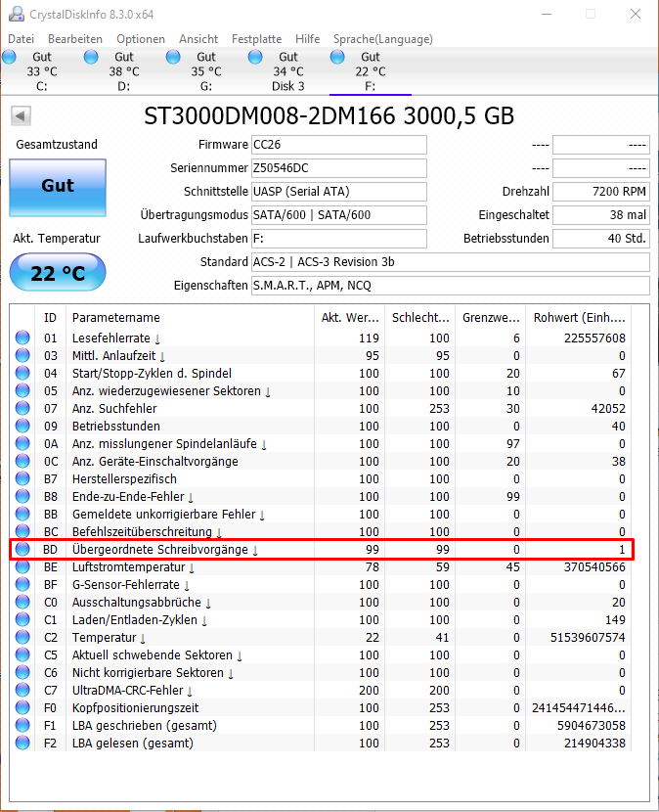Select the Seriennummer text field
659x812 pixels.
(x=338, y=167)
